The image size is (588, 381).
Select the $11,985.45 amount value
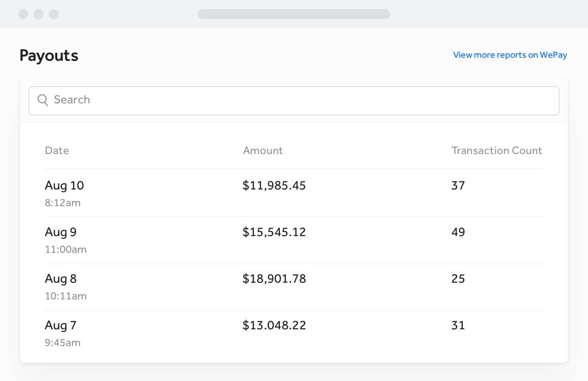(274, 185)
